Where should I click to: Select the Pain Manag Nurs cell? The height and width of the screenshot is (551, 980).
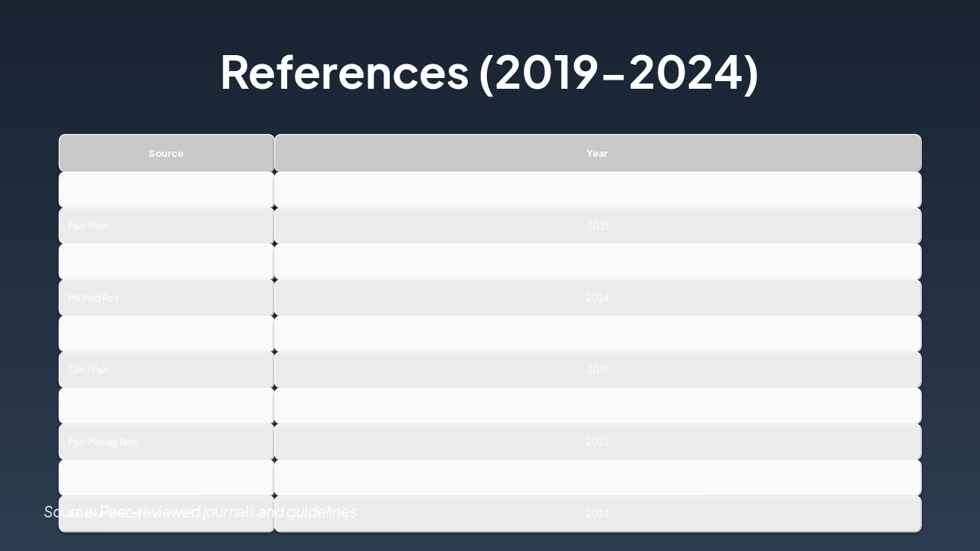pyautogui.click(x=166, y=442)
